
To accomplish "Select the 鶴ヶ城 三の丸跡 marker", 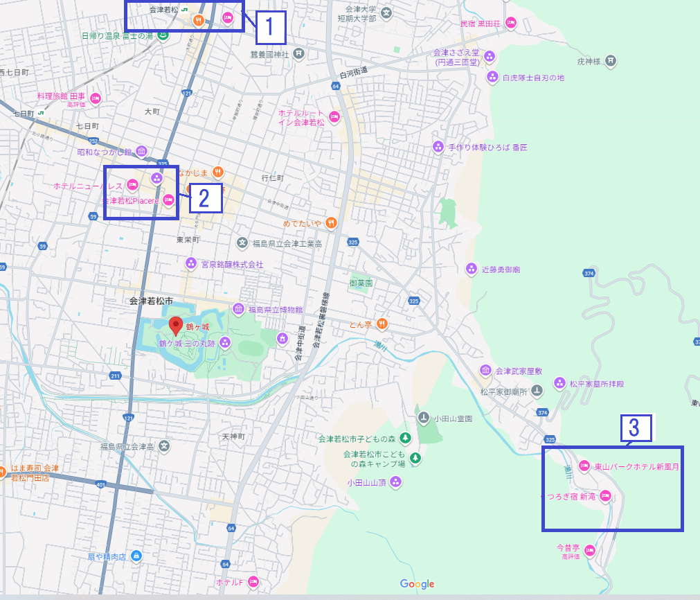I will point(225,343).
